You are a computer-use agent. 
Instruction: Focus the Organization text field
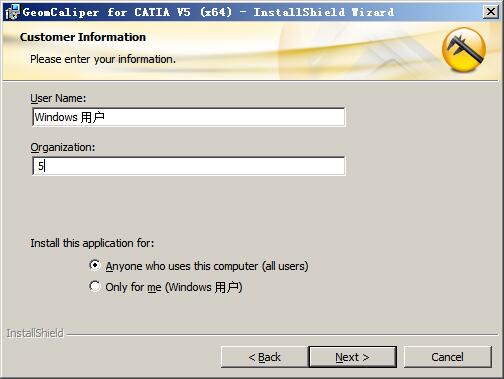coord(189,166)
